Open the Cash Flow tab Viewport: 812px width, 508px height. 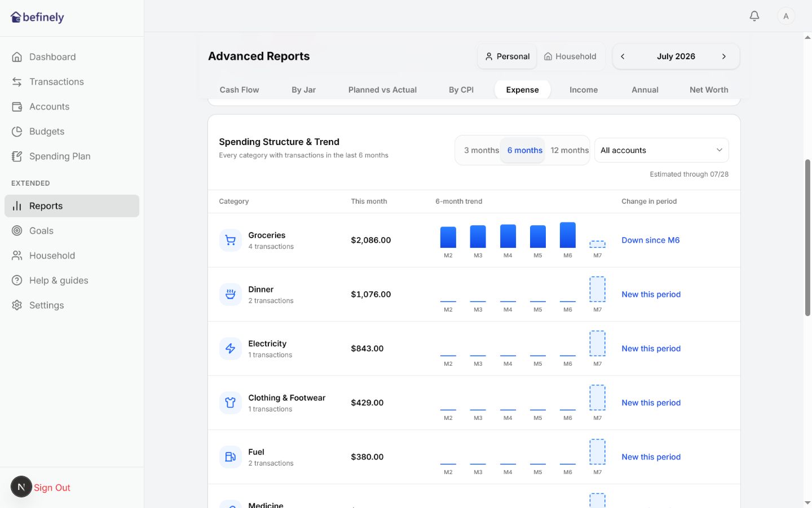[x=239, y=90]
